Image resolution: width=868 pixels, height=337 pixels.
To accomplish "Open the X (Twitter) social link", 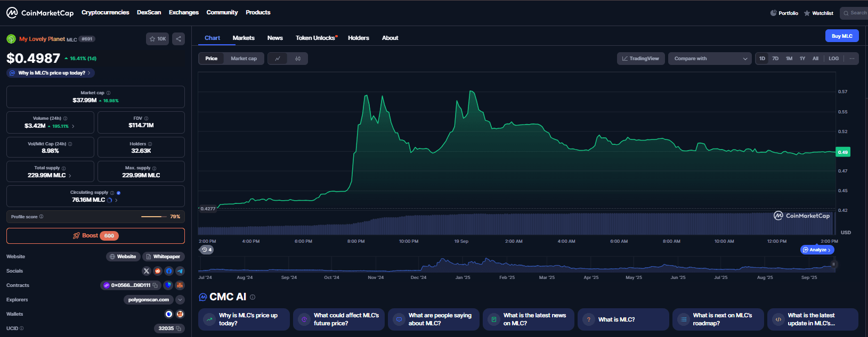I will tap(147, 271).
